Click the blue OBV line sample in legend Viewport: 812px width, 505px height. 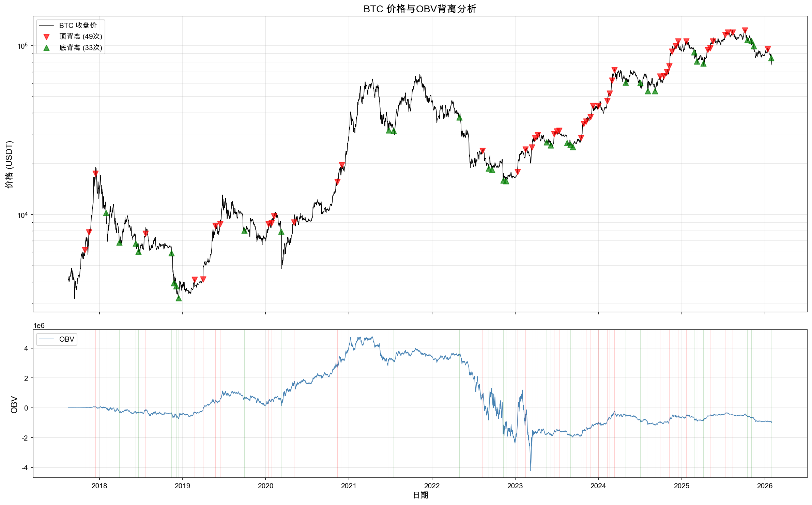[x=47, y=339]
